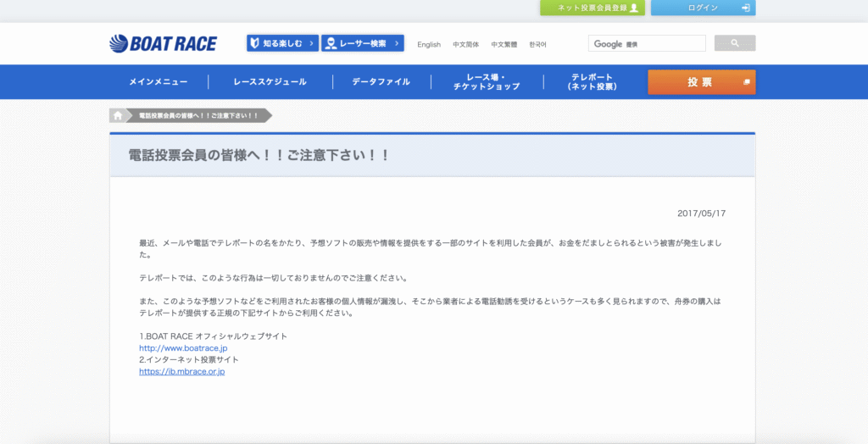Open 知る楽しむ button

[x=282, y=43]
